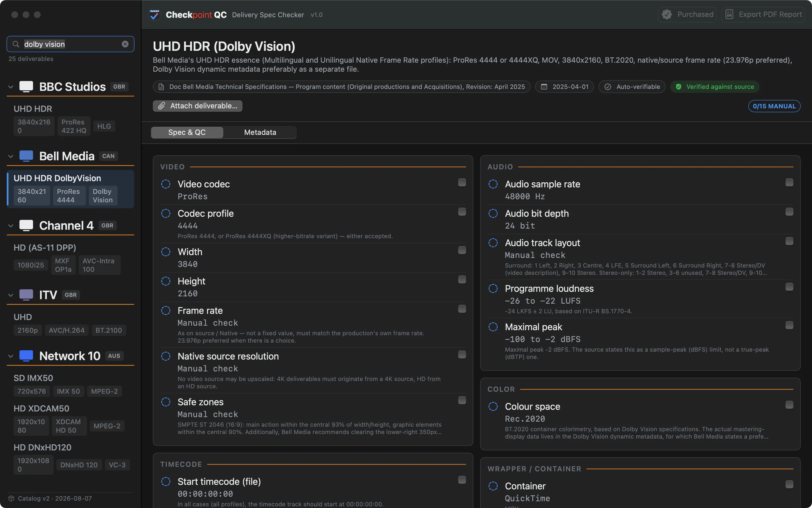The width and height of the screenshot is (812, 508).
Task: Click the Purchased badge seal icon
Action: tap(667, 14)
